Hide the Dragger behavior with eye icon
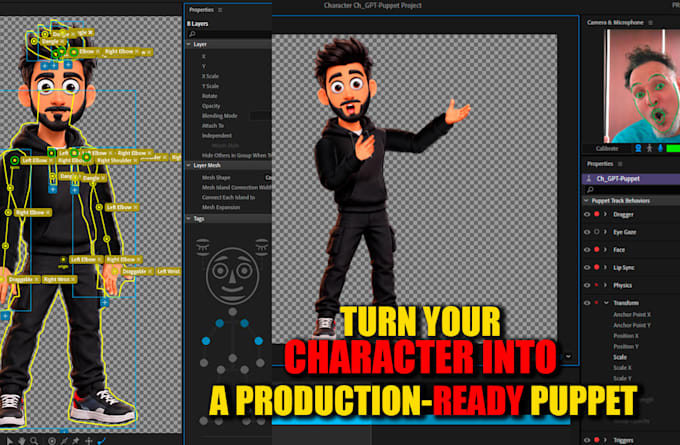This screenshot has height=445, width=680. coord(587,214)
